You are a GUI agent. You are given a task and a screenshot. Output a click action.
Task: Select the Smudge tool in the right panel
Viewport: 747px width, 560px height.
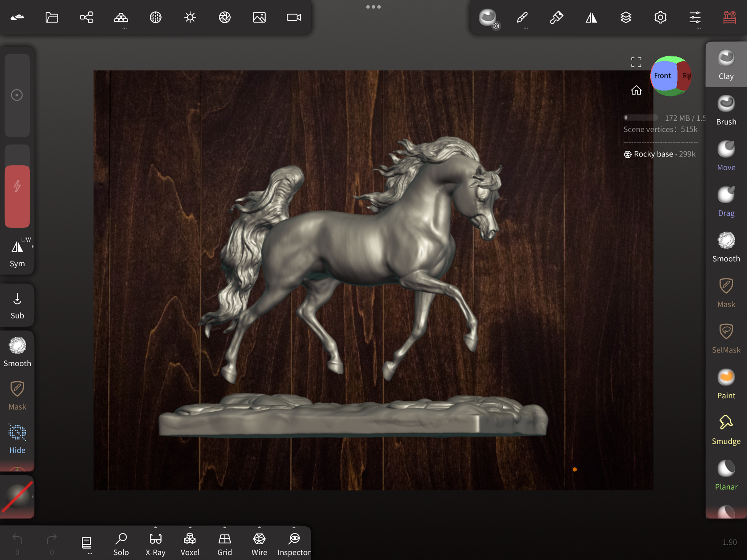tap(726, 430)
